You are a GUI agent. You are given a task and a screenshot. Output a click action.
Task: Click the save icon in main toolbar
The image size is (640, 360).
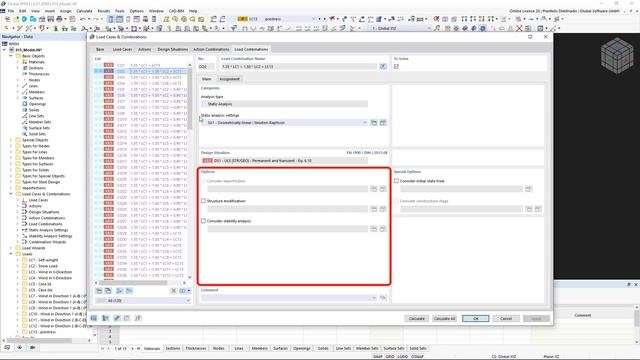(51, 19)
